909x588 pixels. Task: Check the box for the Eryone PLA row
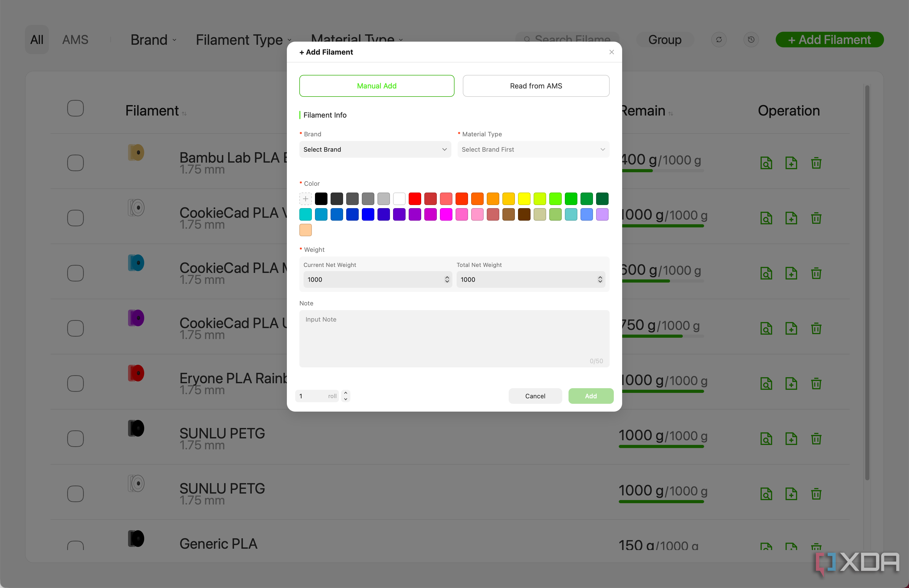point(75,383)
